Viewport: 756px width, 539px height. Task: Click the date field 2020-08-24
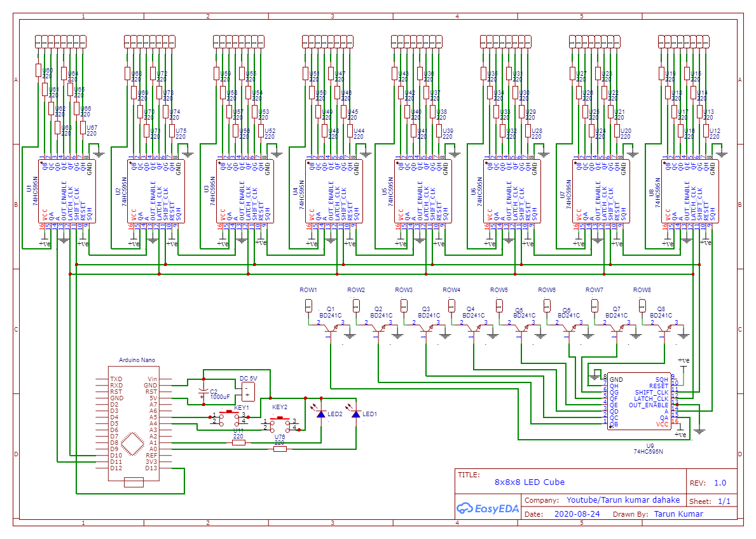[x=577, y=514]
